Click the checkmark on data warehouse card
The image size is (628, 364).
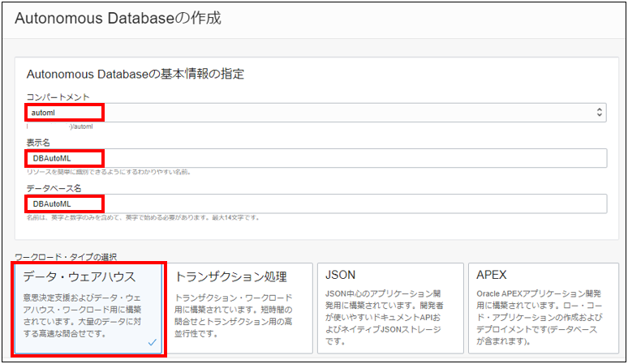coord(153,342)
